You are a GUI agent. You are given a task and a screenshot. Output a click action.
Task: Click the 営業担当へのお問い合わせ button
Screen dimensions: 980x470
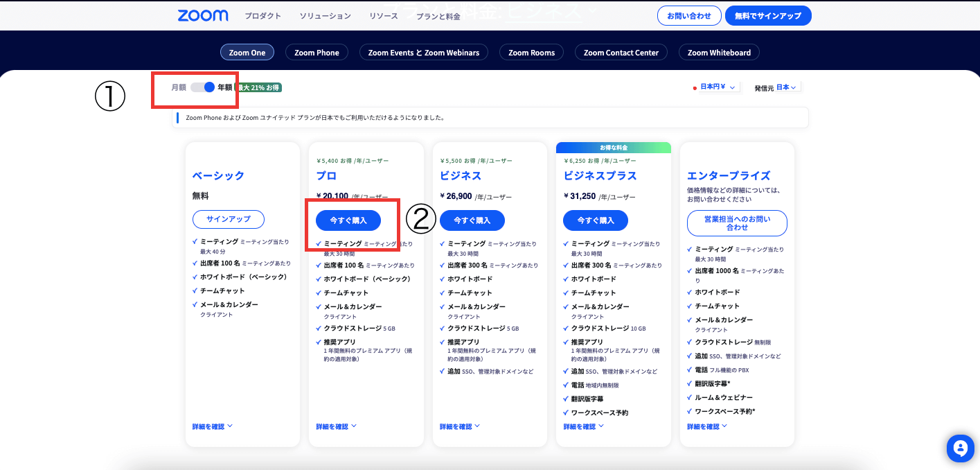(x=737, y=223)
